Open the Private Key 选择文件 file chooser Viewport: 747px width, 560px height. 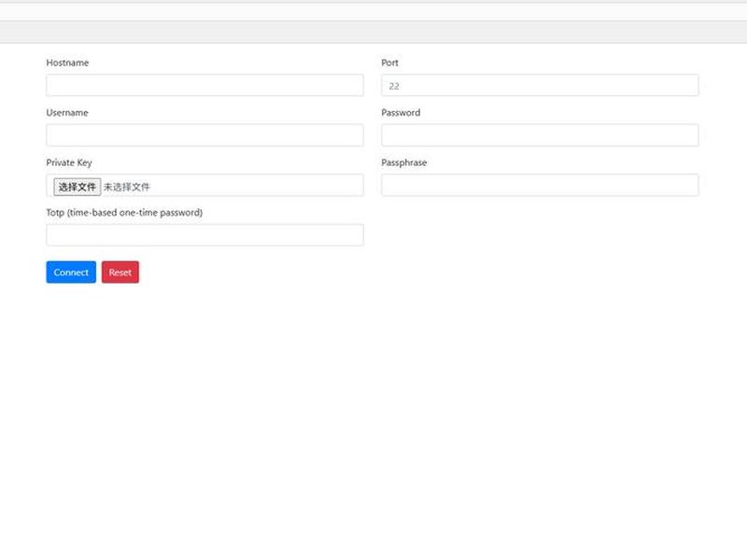pos(78,187)
